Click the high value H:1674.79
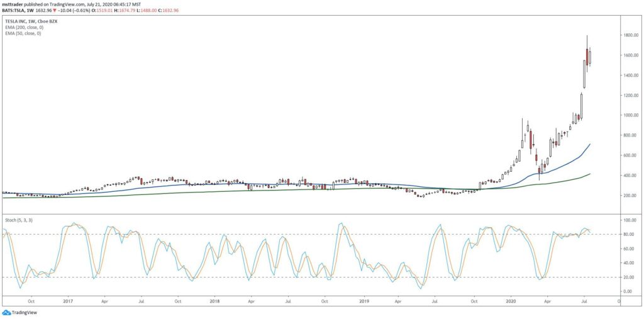This screenshot has width=644, height=319. point(125,10)
